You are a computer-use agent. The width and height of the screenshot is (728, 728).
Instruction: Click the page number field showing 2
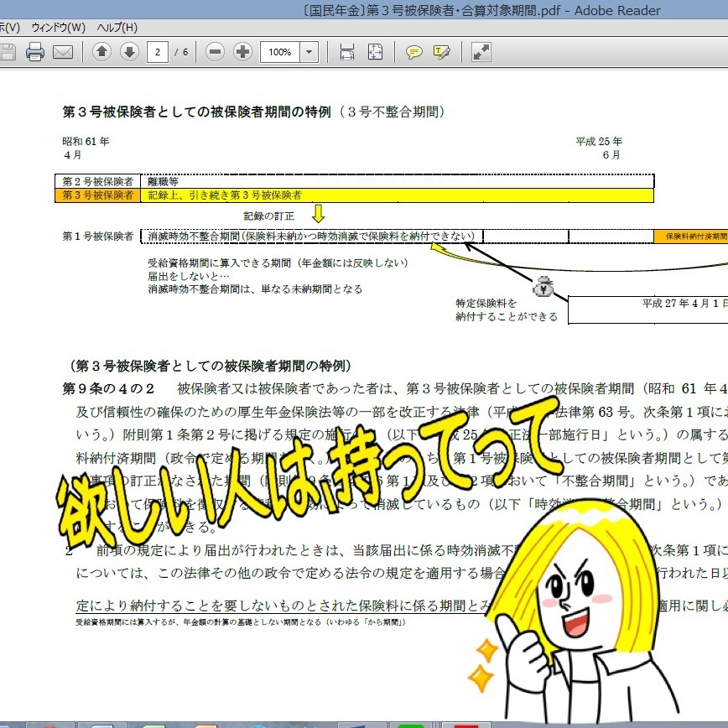[158, 52]
